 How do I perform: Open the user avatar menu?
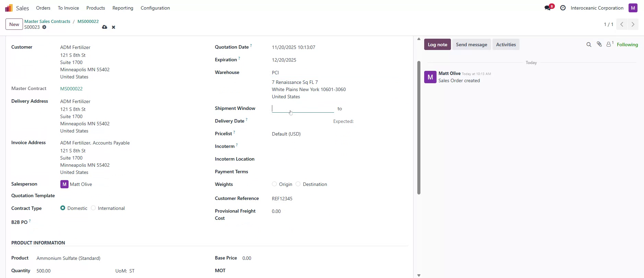click(x=633, y=8)
